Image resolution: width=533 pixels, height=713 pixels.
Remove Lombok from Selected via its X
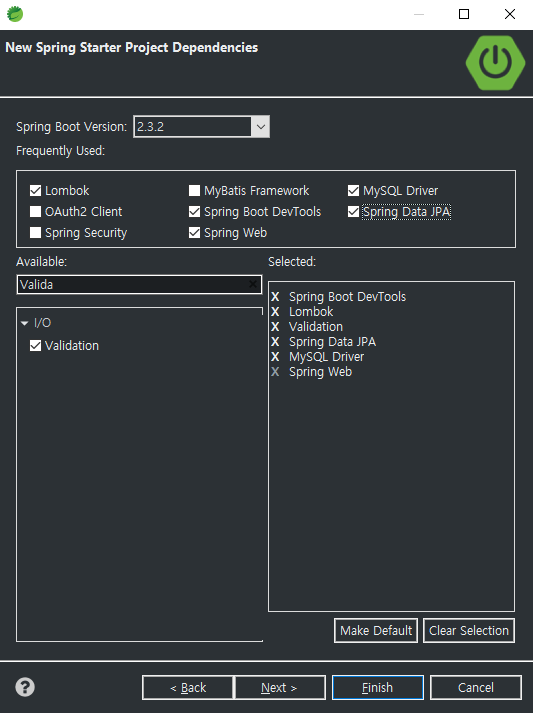(275, 312)
